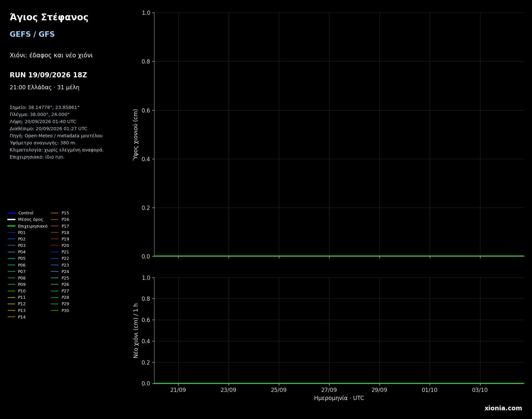Image resolution: width=532 pixels, height=419 pixels.
Task: Click the RUN 19/09/2026 18Z heading
Action: [x=48, y=75]
